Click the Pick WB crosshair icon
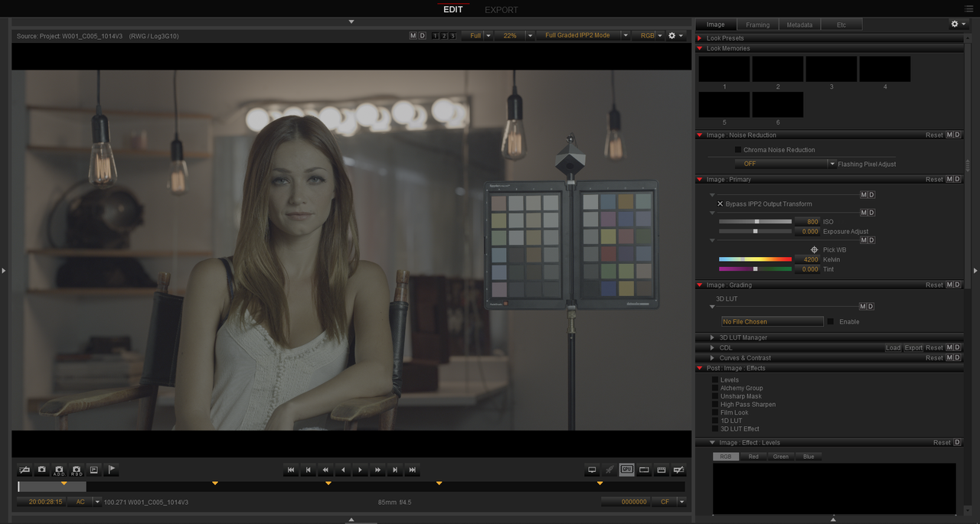The image size is (980, 524). pos(815,250)
